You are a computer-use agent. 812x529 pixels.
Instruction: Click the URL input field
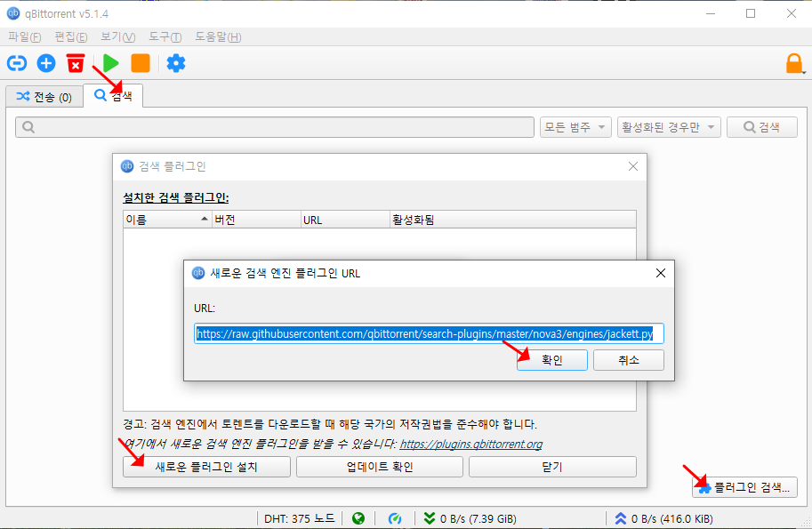[429, 333]
